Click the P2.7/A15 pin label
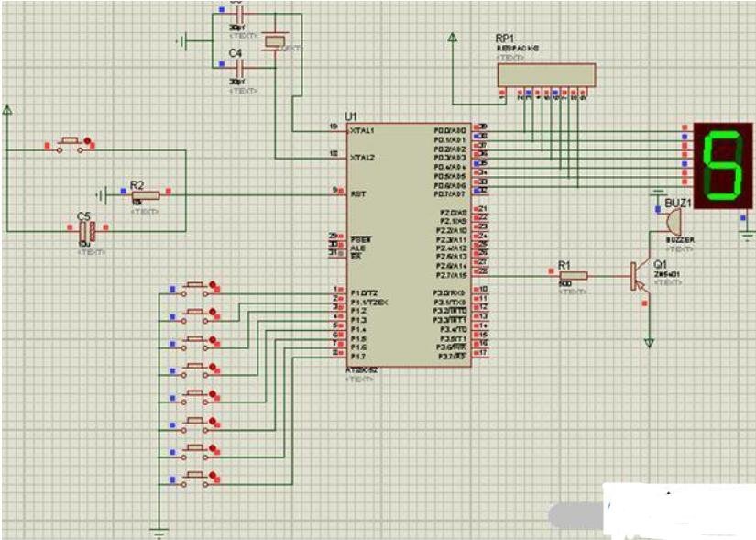Viewport: 756px width, 540px height. point(452,275)
